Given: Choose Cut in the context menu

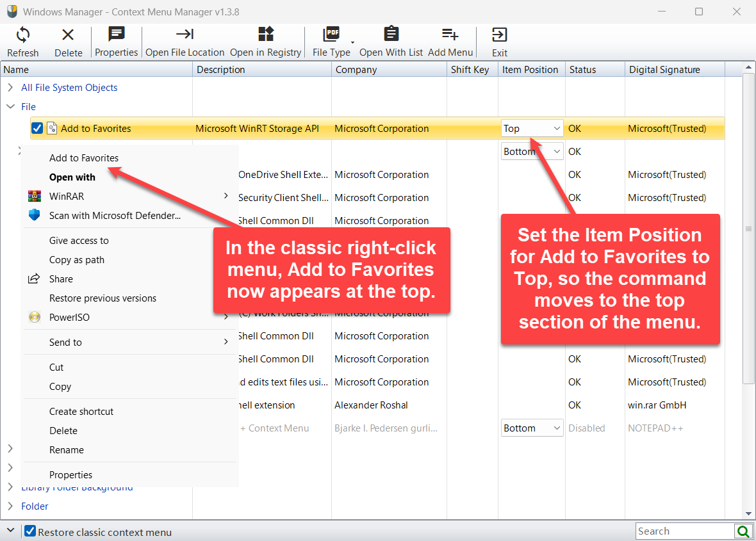Looking at the screenshot, I should click(56, 367).
